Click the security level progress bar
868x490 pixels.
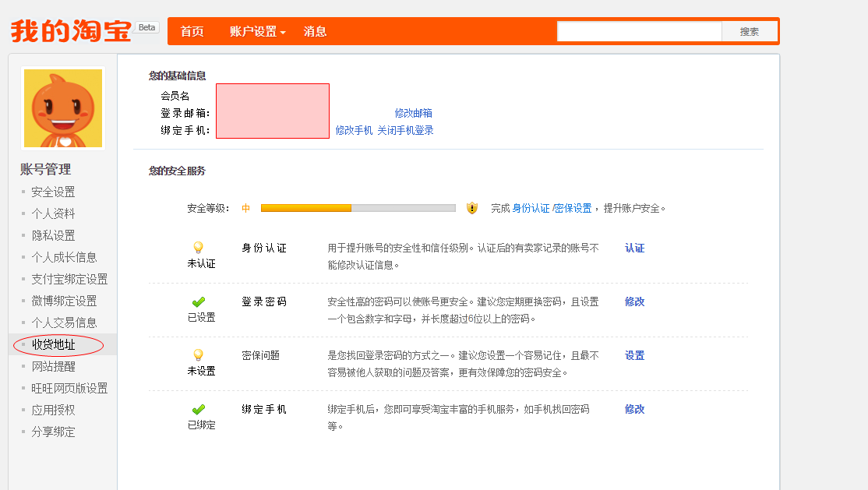click(x=358, y=208)
